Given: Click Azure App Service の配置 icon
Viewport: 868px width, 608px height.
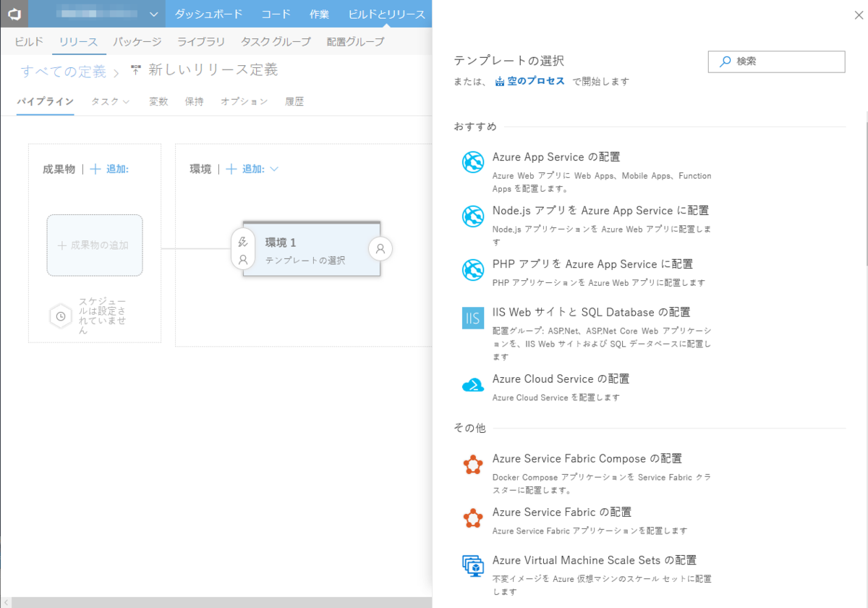Looking at the screenshot, I should (472, 162).
